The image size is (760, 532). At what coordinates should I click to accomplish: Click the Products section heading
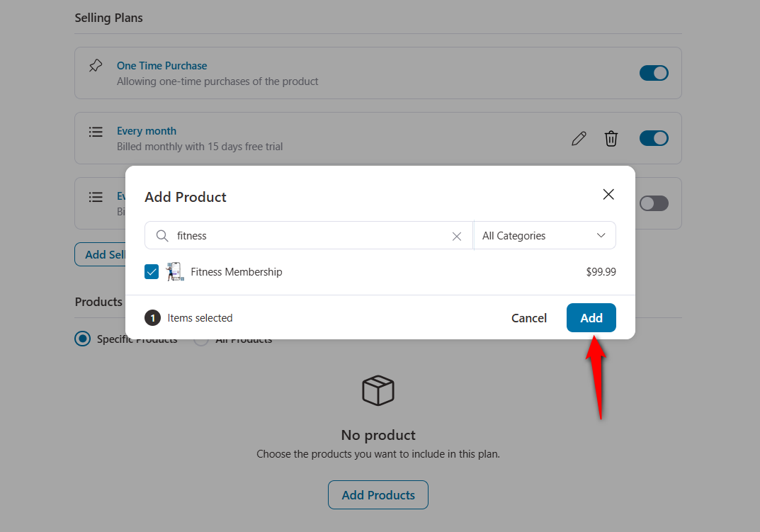click(x=98, y=302)
